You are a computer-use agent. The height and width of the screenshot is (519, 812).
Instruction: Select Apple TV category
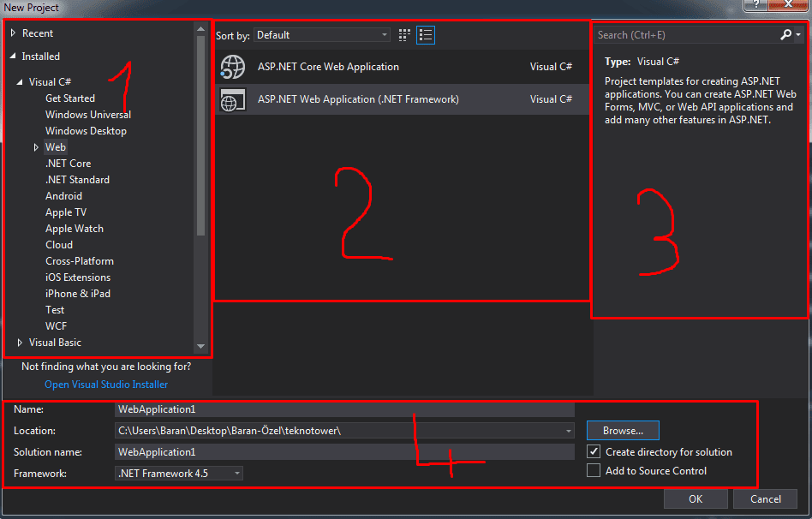pos(66,212)
